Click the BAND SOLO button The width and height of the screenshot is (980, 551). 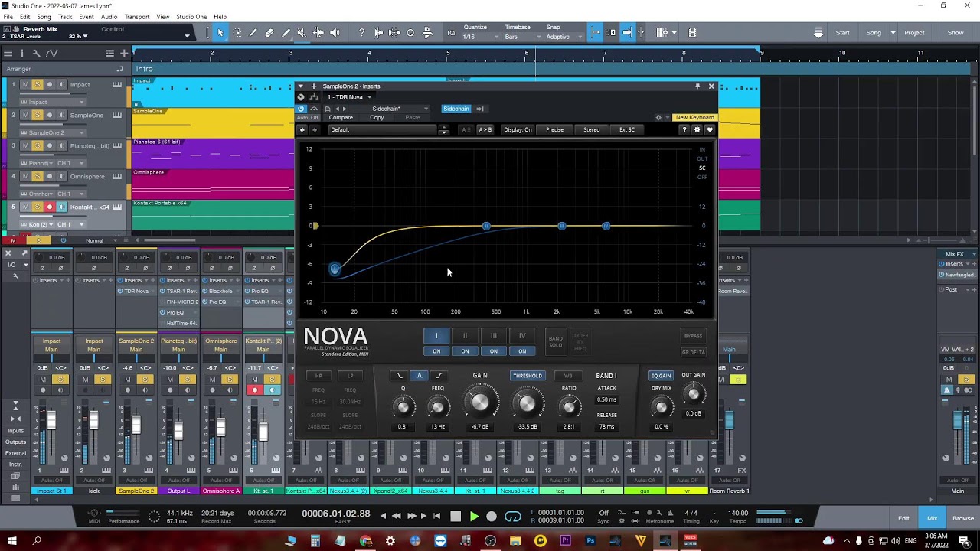[x=556, y=342]
